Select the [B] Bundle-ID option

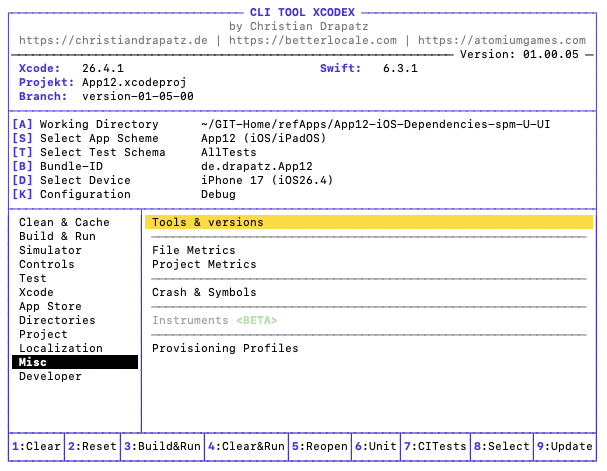(x=58, y=166)
